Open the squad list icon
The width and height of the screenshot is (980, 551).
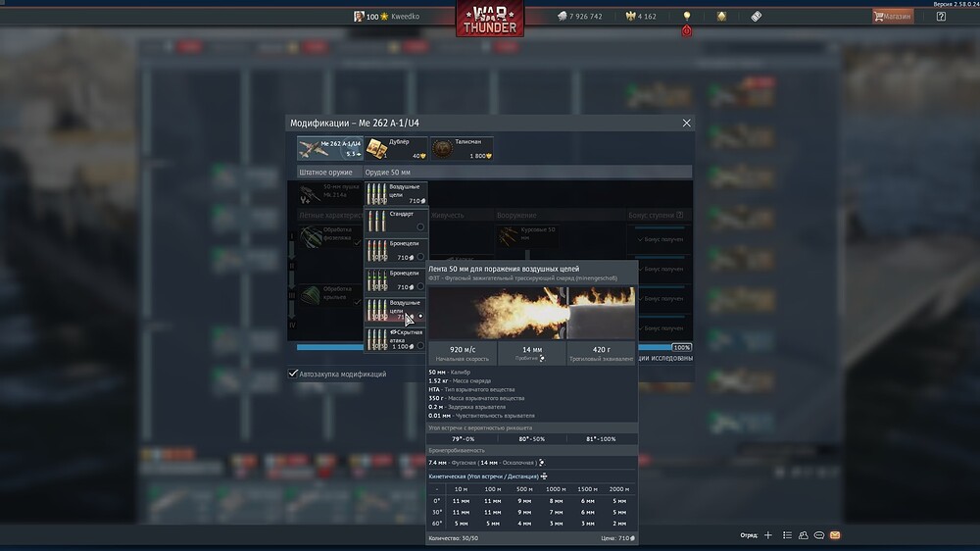[788, 535]
